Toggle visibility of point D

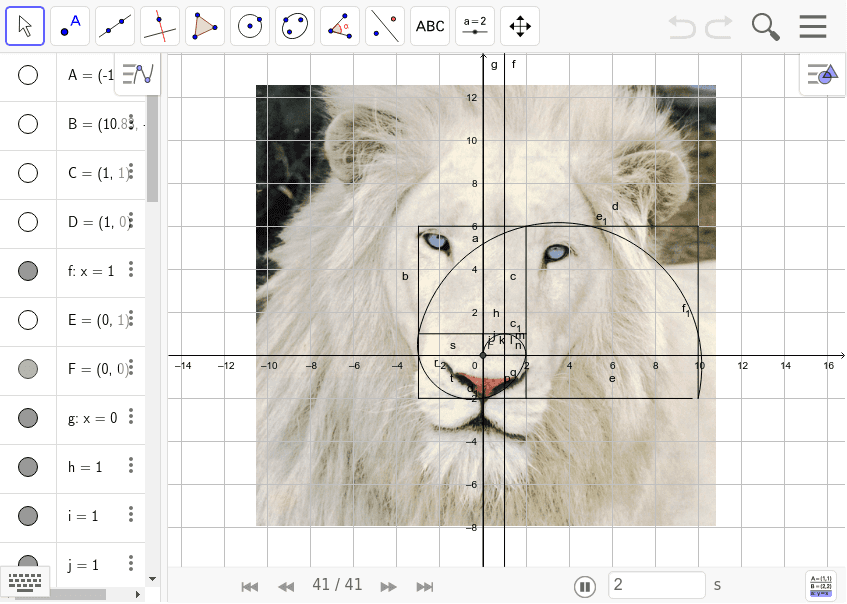[x=28, y=222]
